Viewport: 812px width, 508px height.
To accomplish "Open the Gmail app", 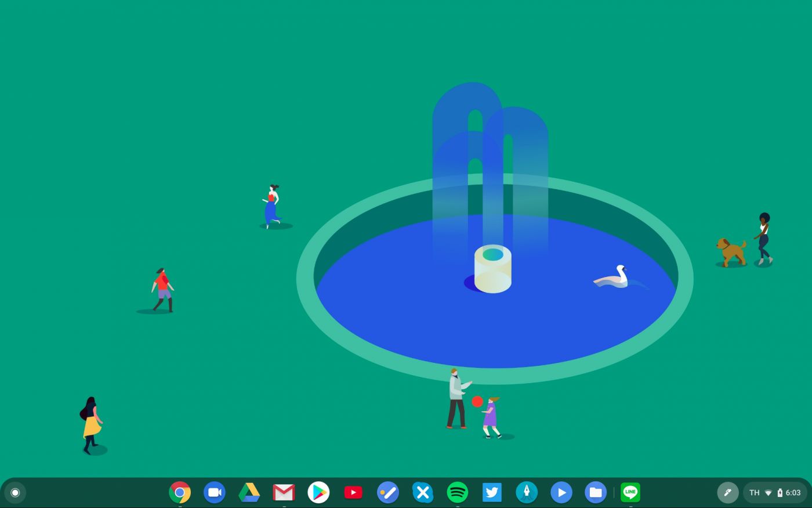I will pyautogui.click(x=284, y=492).
